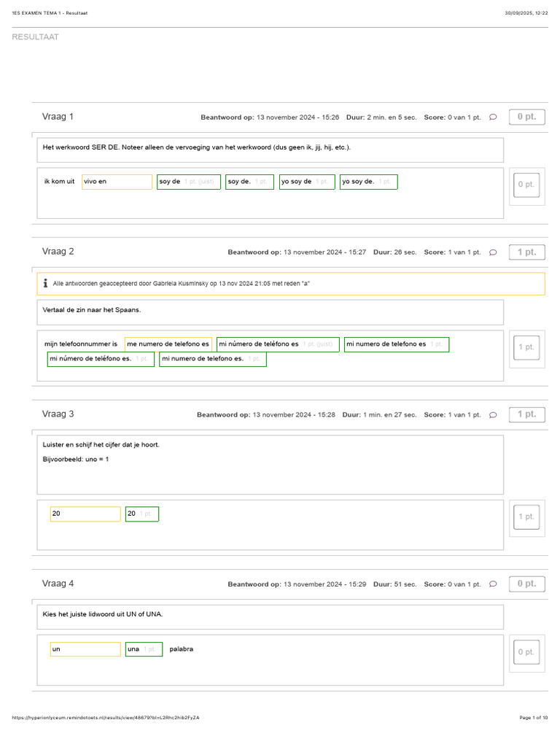Click the 0 pt. button in Vraag 4 header
The width and height of the screenshot is (560, 747).
coord(526,584)
